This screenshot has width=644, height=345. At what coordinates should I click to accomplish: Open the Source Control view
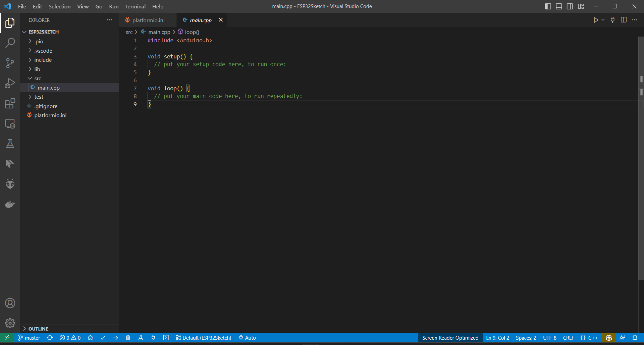tap(10, 63)
